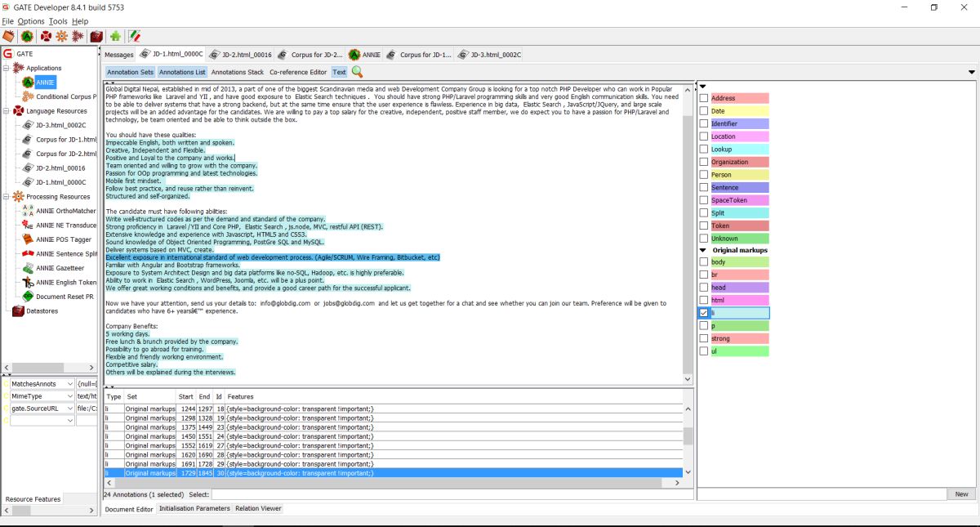Click the ANNIE English Tokeniser icon
This screenshot has height=527, width=980.
tap(29, 282)
